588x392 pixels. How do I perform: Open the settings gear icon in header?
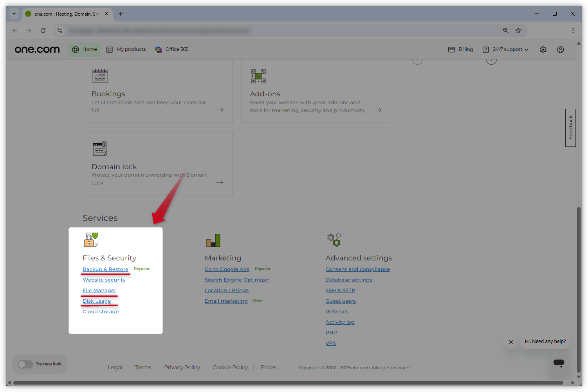click(x=543, y=50)
